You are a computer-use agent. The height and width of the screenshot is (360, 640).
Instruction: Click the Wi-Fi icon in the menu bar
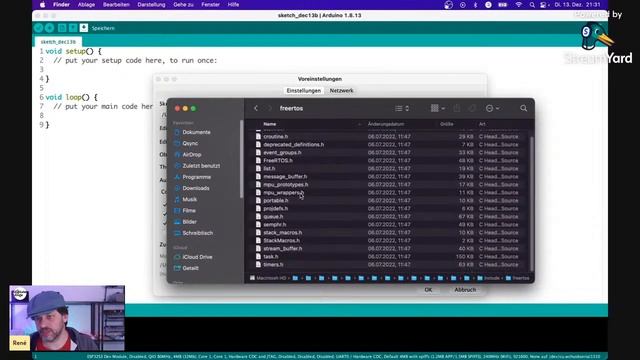pos(518,4)
